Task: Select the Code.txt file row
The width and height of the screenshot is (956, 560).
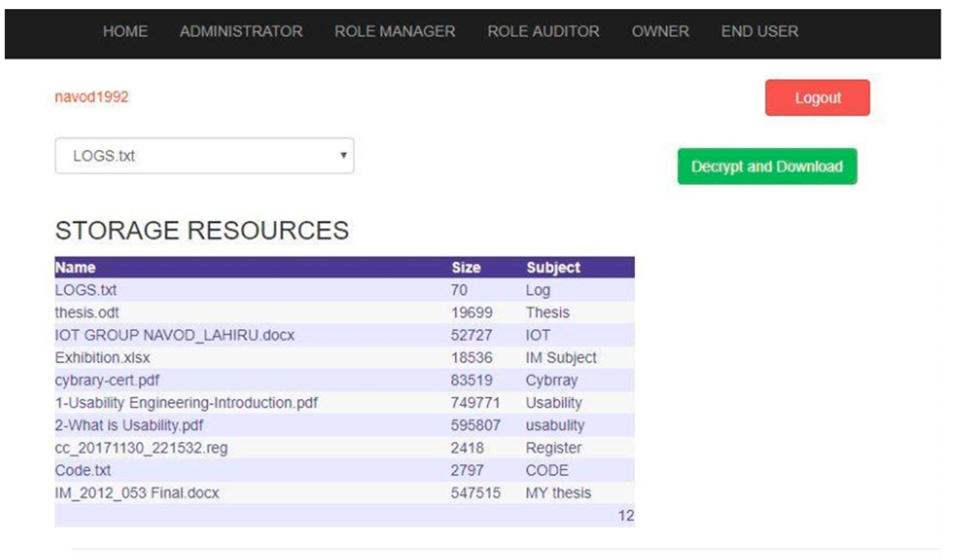Action: [x=83, y=470]
